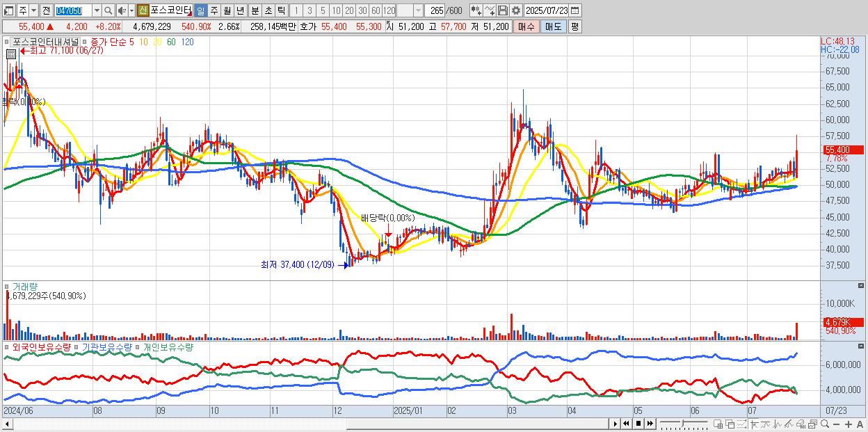Open the chart layout panel icon
868x432 pixels.
(x=8, y=10)
